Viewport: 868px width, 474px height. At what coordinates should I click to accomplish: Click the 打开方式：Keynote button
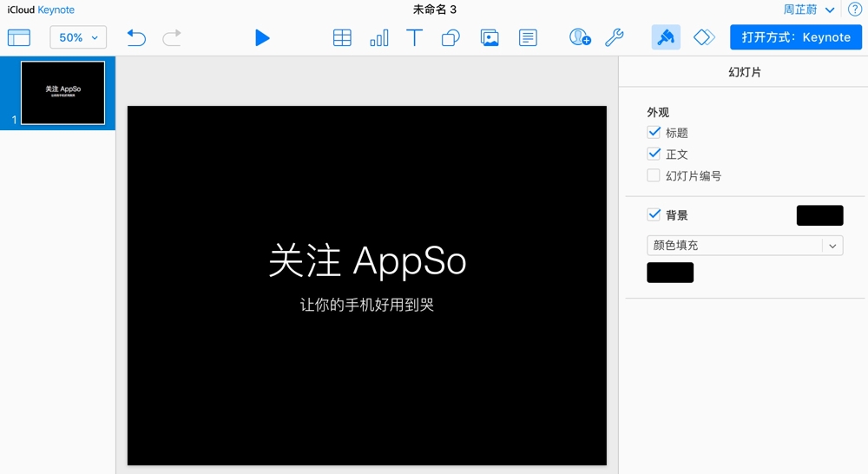(796, 37)
